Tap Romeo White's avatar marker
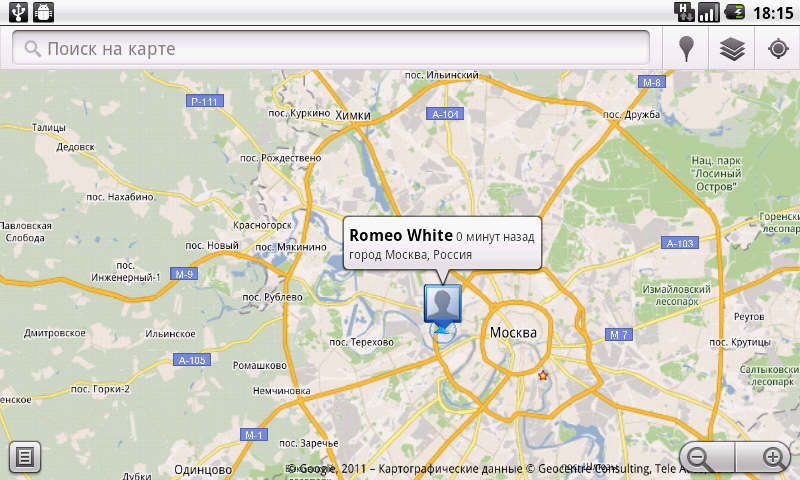Image resolution: width=800 pixels, height=480 pixels. point(441,302)
